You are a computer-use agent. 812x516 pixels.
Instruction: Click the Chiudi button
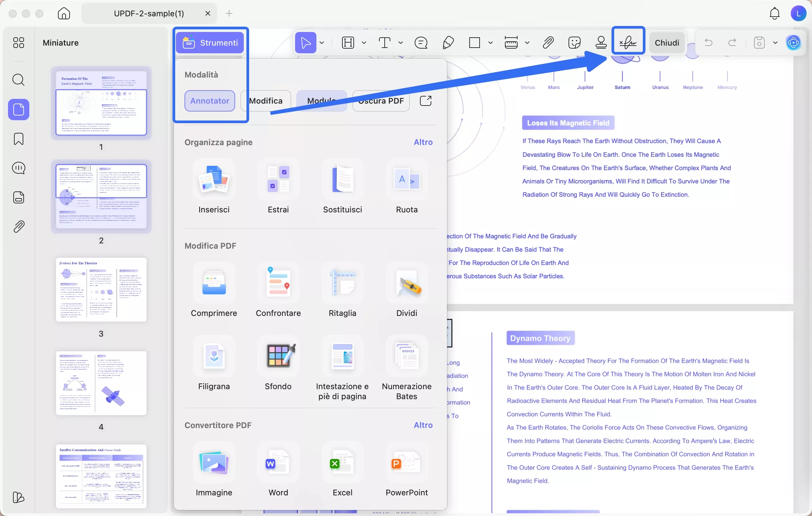tap(667, 43)
